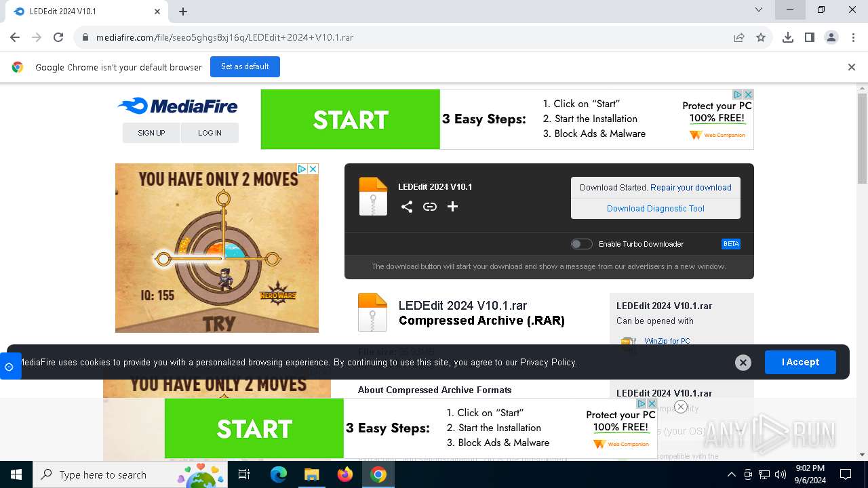
Task: Click the Windows taskbar search box
Action: [132, 474]
